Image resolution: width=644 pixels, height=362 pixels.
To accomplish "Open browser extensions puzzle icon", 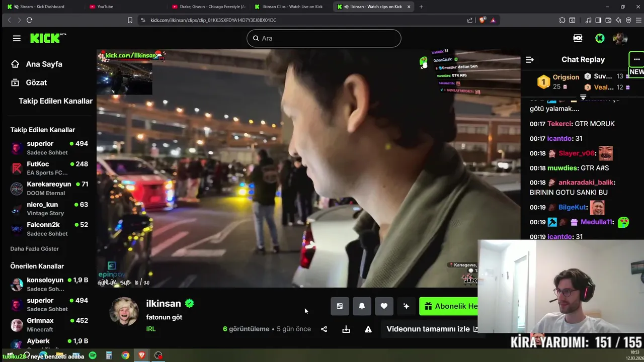I will [x=562, y=20].
